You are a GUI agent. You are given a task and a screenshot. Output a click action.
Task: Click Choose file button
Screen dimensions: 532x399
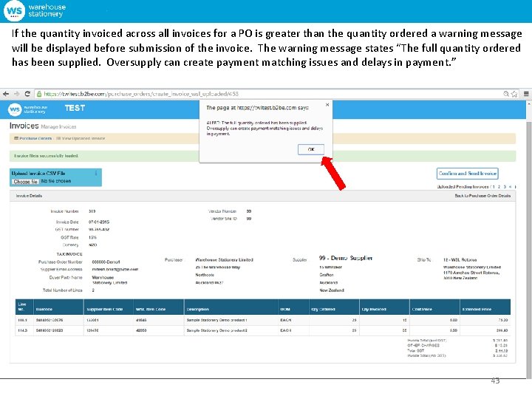point(25,182)
